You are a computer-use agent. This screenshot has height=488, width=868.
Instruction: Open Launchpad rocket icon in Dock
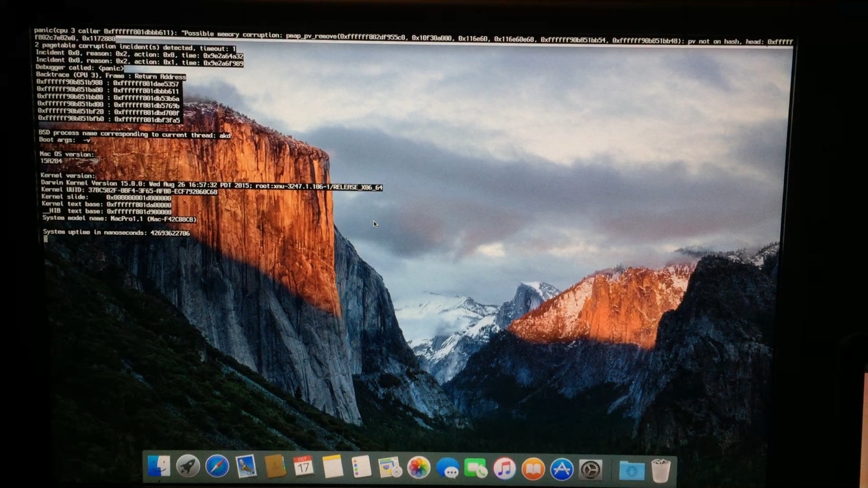(188, 467)
